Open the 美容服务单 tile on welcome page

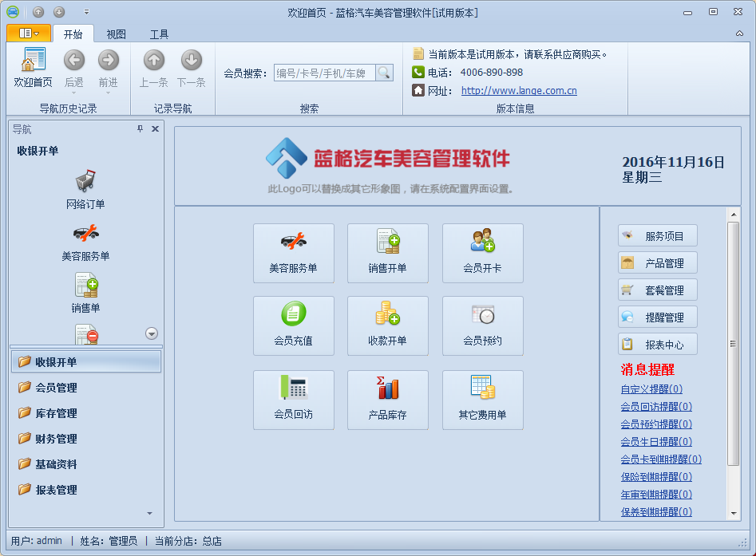coord(294,253)
